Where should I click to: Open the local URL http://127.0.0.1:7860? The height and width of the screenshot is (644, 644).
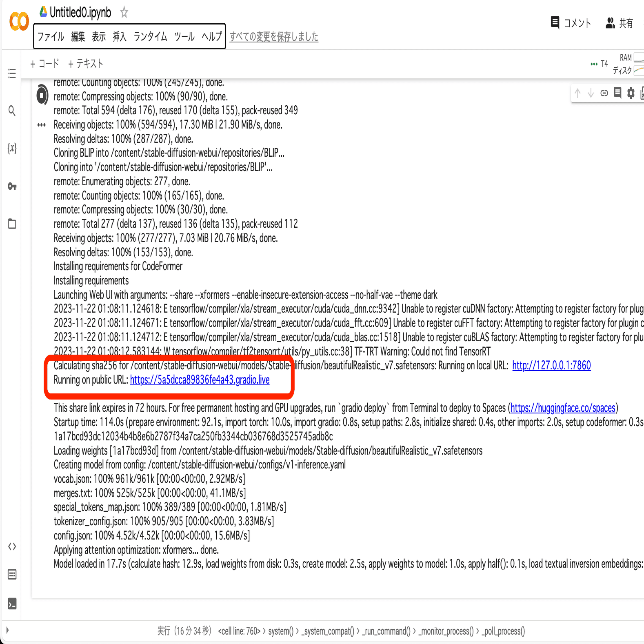(x=551, y=366)
